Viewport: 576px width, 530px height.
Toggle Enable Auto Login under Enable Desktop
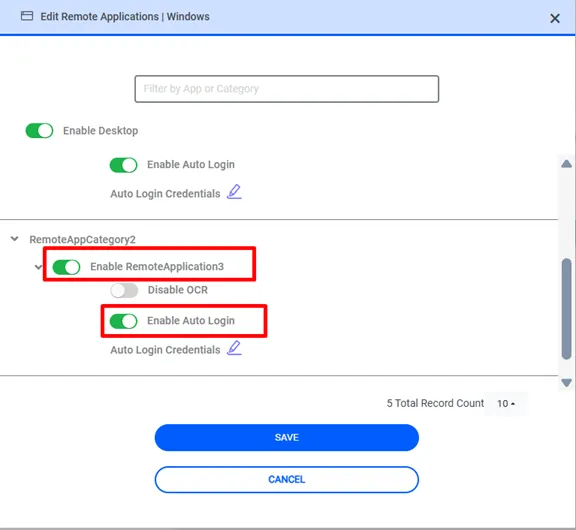[123, 165]
